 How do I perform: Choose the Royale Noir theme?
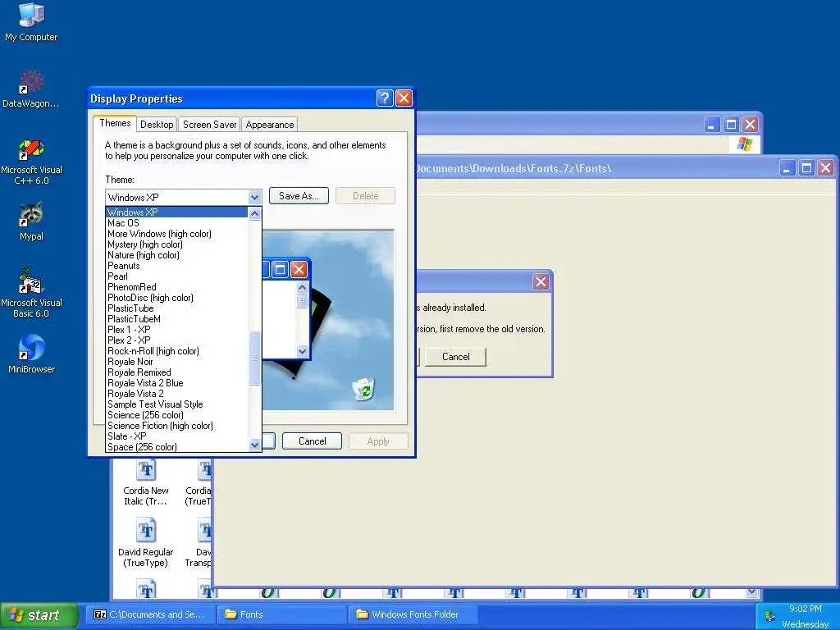[177, 362]
